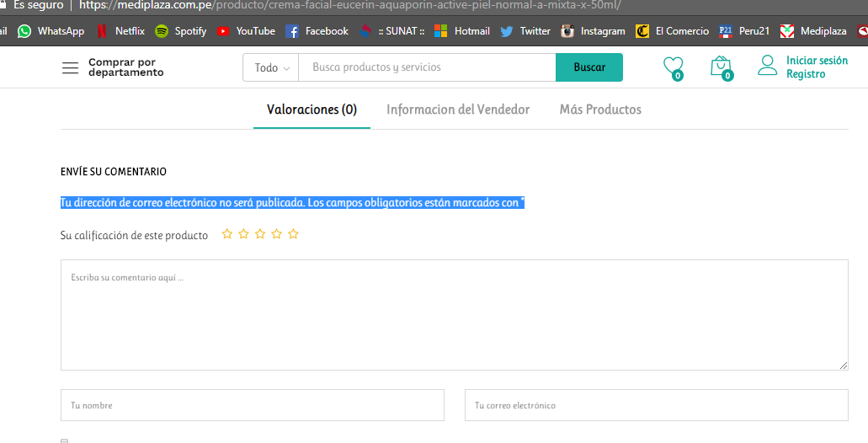The height and width of the screenshot is (443, 868).
Task: Open the El Comercio bookmark
Action: tap(673, 31)
